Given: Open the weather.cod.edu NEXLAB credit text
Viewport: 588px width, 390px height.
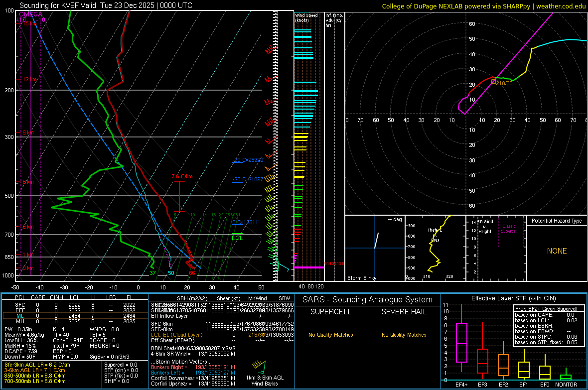Looking at the screenshot, I should coord(483,6).
